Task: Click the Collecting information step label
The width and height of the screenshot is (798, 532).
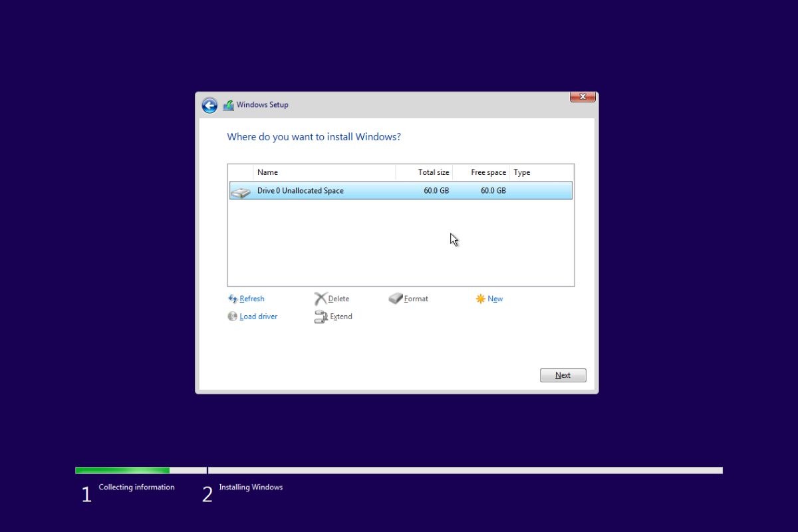Action: 136,487
